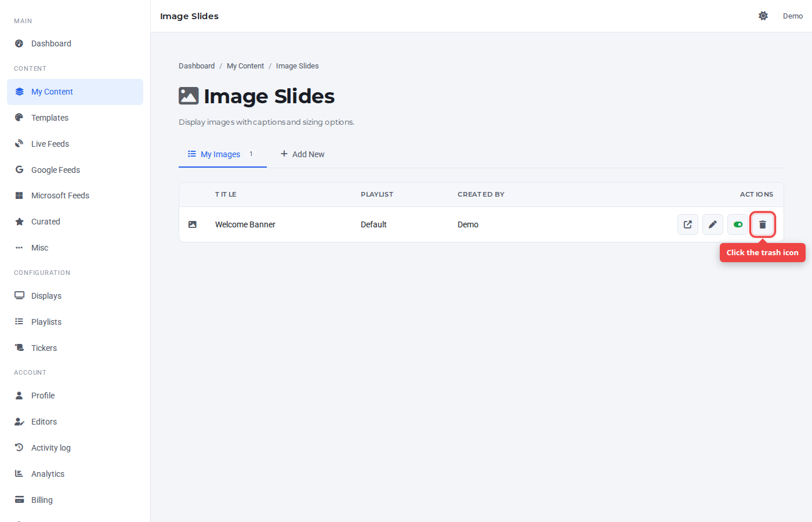Click the Google Feeds G icon
This screenshot has width=812, height=522.
coord(19,169)
